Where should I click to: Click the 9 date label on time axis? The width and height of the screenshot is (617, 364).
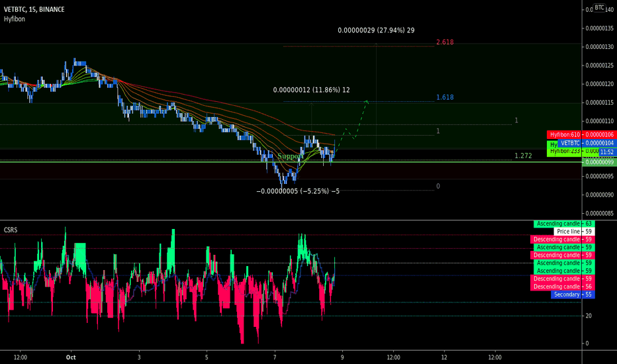[x=342, y=357]
